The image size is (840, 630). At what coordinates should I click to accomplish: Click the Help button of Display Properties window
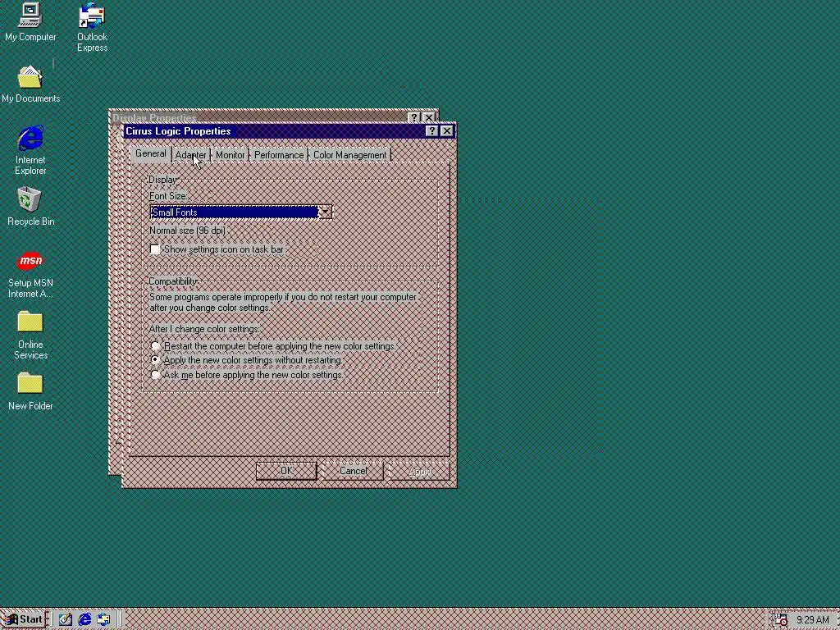pyautogui.click(x=413, y=117)
